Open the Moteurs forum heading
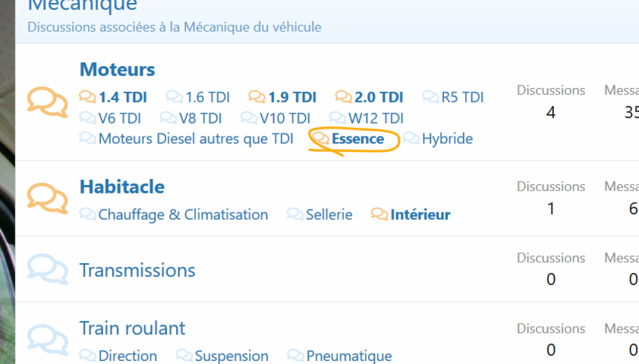Viewport: 639px width, 364px height. [117, 70]
